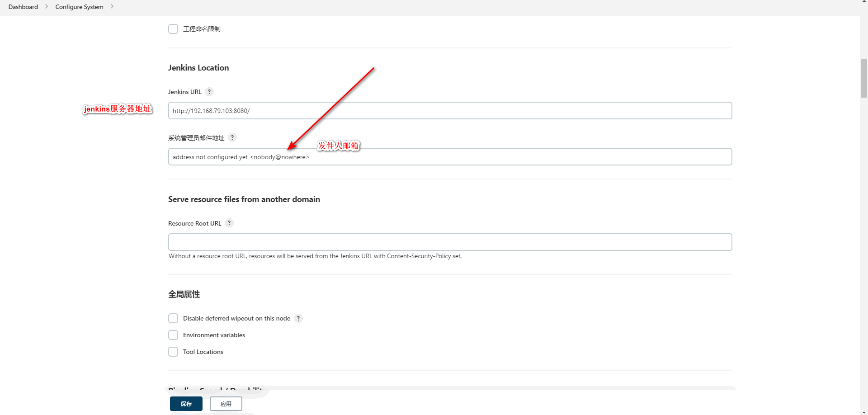Image resolution: width=868 pixels, height=415 pixels.
Task: Focus the Resource Root URL input field
Action: 450,242
